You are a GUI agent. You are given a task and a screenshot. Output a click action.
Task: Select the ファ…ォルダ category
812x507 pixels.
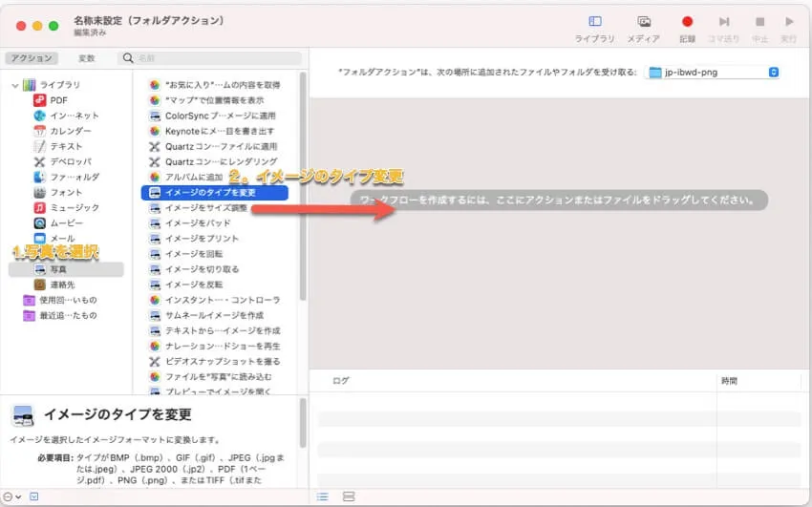pyautogui.click(x=66, y=177)
